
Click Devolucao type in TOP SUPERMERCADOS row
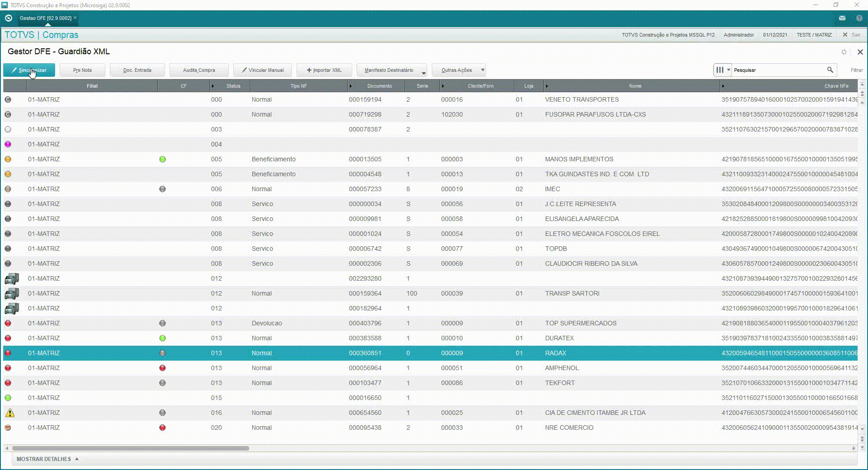pos(267,323)
